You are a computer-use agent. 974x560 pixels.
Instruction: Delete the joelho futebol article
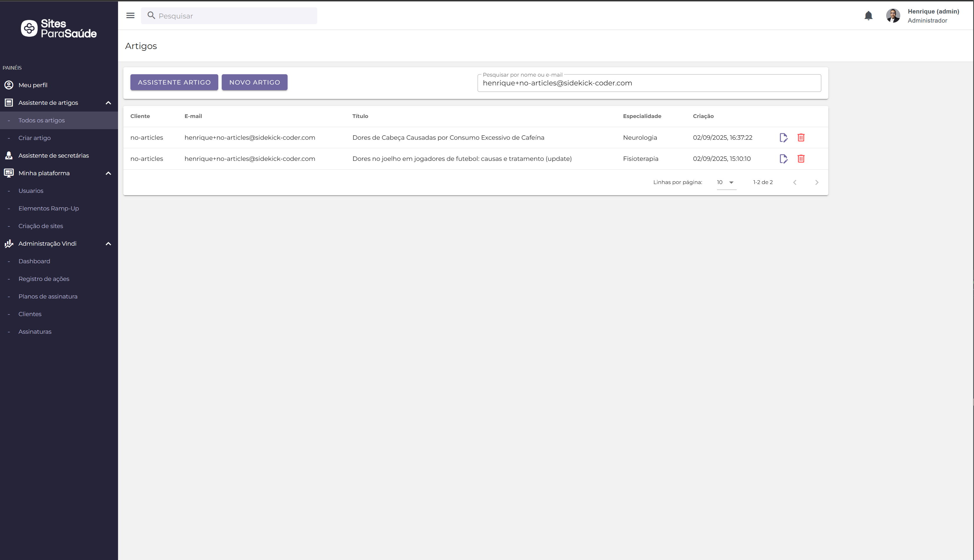click(x=801, y=159)
